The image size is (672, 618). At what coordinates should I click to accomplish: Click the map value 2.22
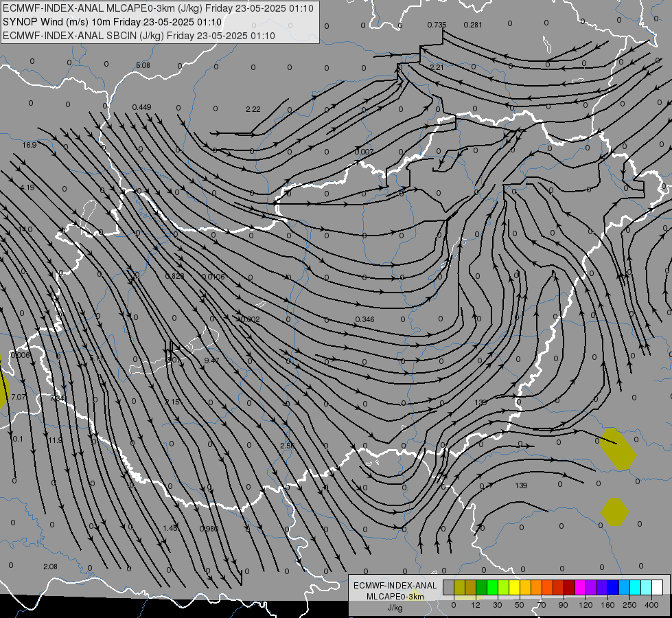[x=253, y=109]
